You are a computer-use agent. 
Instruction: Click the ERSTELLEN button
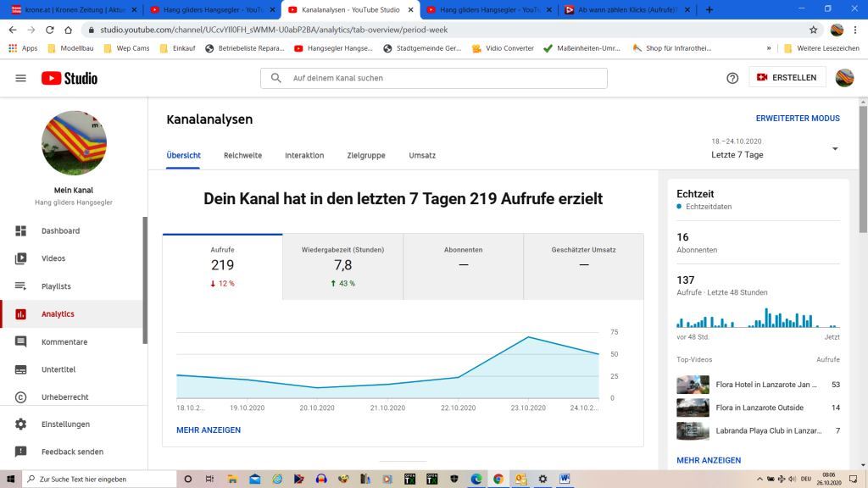click(786, 77)
